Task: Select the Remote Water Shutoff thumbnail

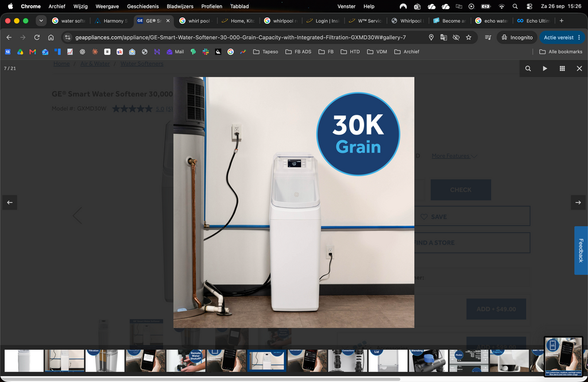Action: click(x=186, y=361)
